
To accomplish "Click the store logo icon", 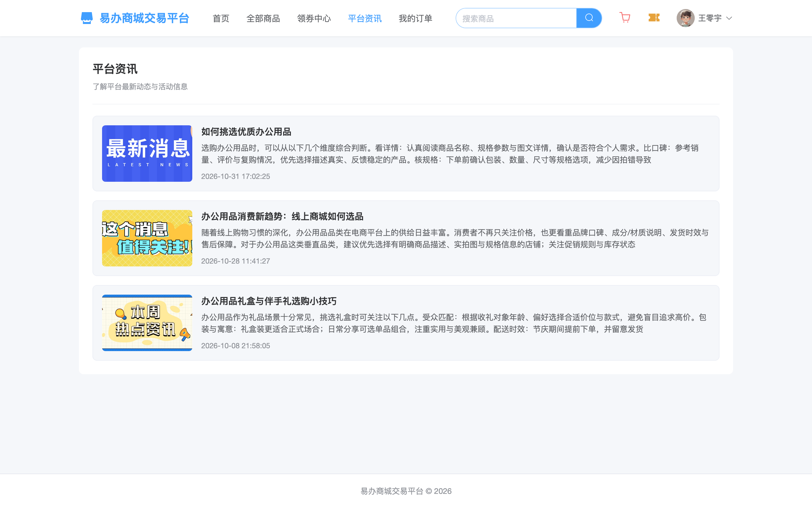I will [x=87, y=18].
